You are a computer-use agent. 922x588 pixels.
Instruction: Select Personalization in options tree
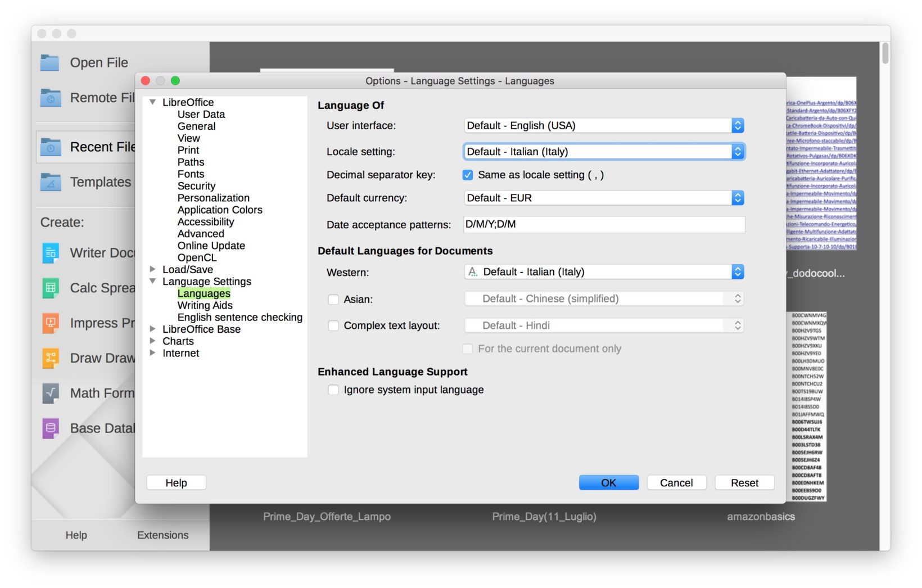pyautogui.click(x=214, y=198)
